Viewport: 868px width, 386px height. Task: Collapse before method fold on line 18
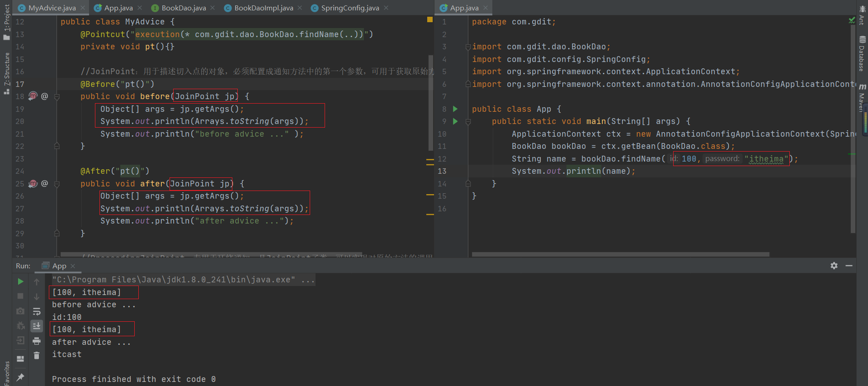[57, 96]
